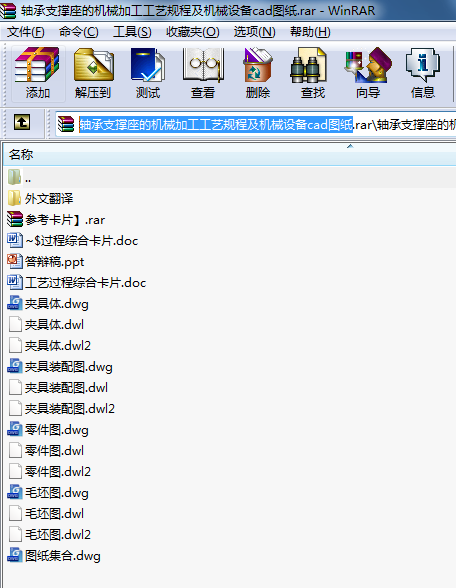Select the 工艺过程综合卡片.doc file name
This screenshot has width=456, height=588.
(x=85, y=282)
